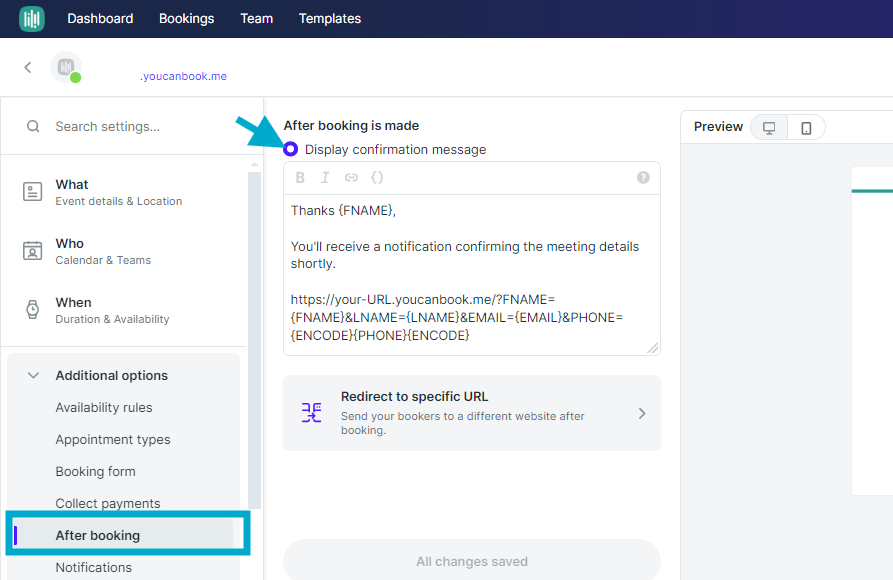Click the YouCanBook.me logo icon

coord(32,19)
